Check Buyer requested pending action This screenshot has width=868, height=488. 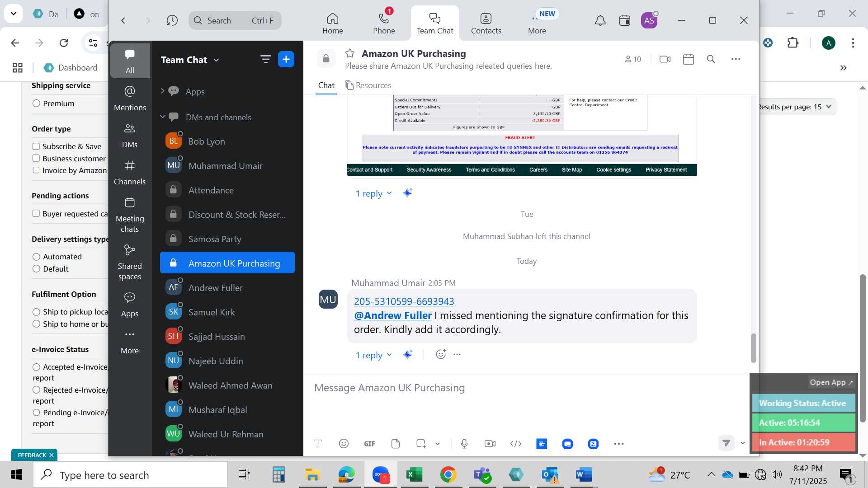point(36,213)
